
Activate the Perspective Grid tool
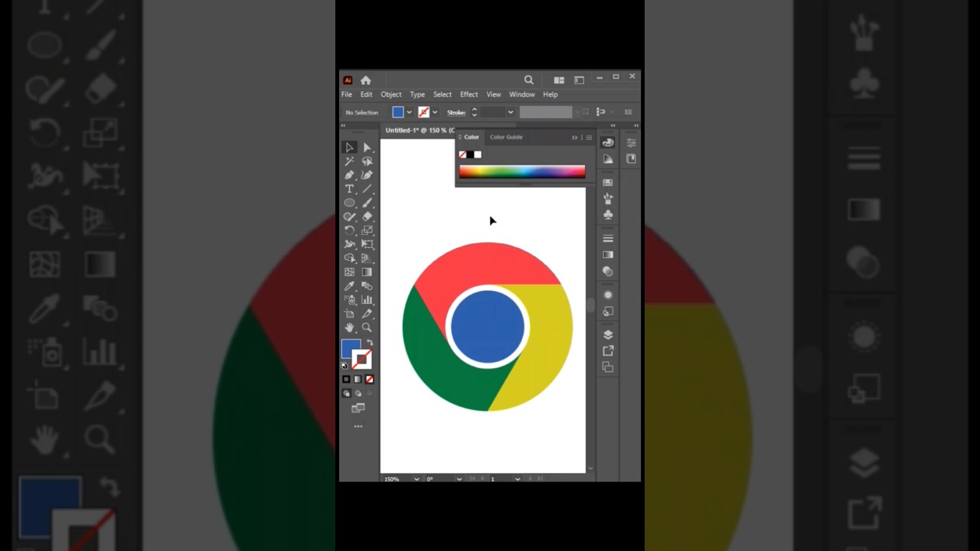[x=367, y=258]
